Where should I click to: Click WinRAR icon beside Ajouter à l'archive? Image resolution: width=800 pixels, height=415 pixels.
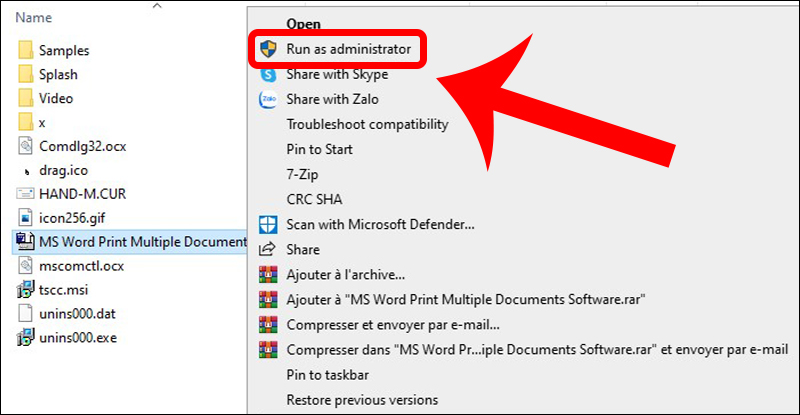pos(268,274)
